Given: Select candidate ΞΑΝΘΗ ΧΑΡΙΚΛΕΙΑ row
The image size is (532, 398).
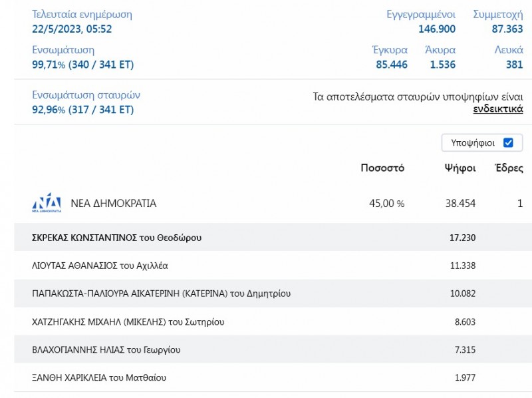Looking at the screenshot, I should pos(99,377).
